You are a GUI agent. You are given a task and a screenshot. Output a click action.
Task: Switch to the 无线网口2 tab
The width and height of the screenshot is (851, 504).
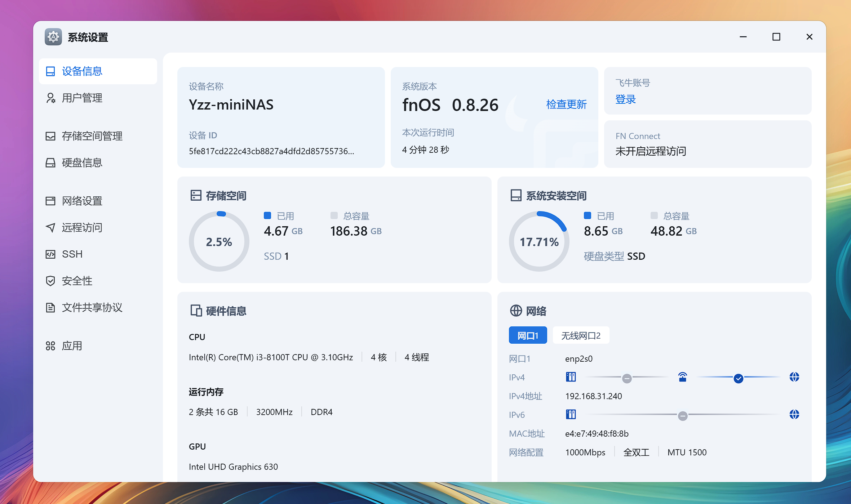click(581, 335)
